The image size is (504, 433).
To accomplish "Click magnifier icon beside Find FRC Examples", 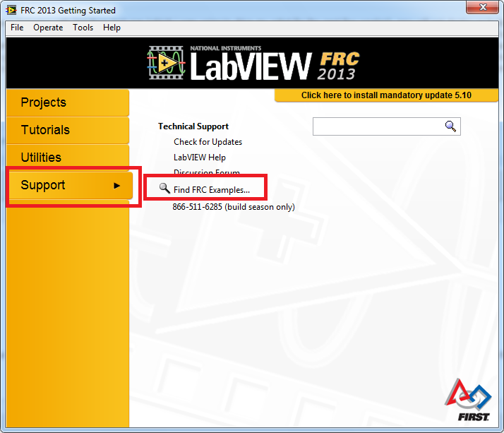I will 164,188.
